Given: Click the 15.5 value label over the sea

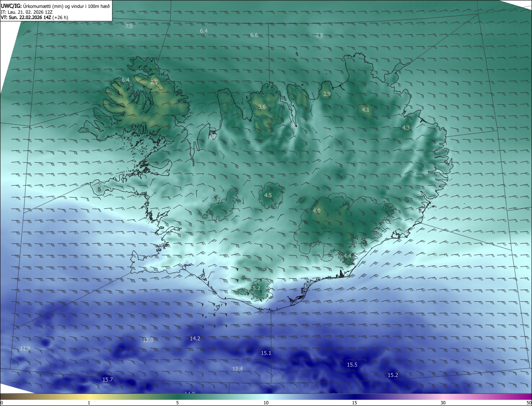Looking at the screenshot, I should [352, 364].
